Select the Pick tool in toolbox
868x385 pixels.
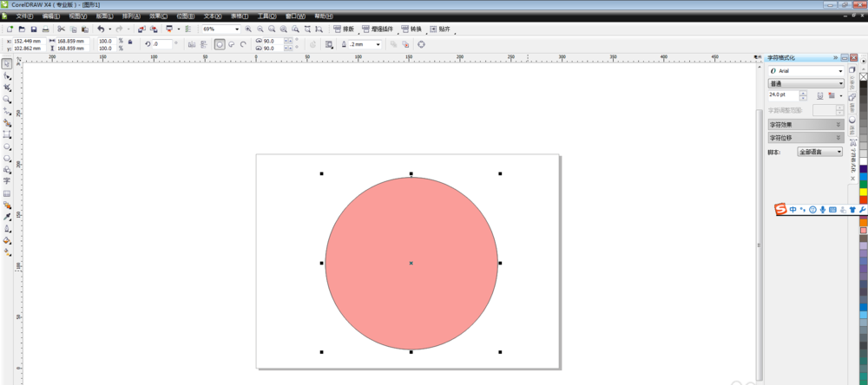tap(7, 64)
